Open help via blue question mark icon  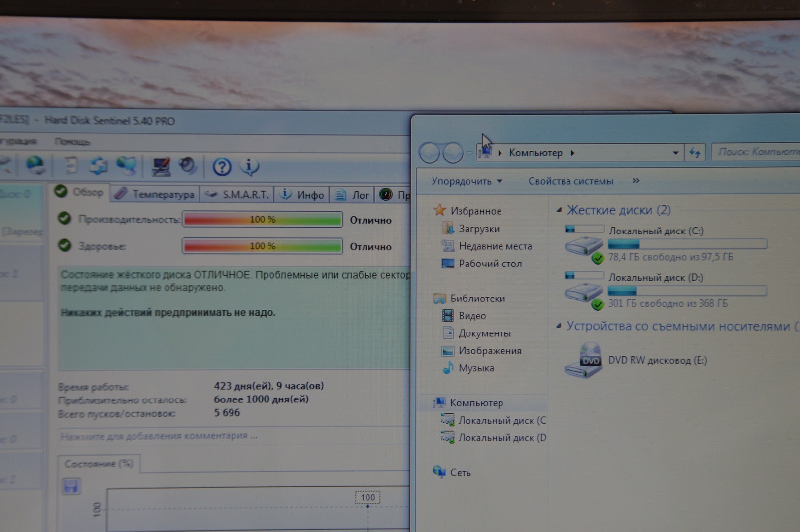coord(222,167)
